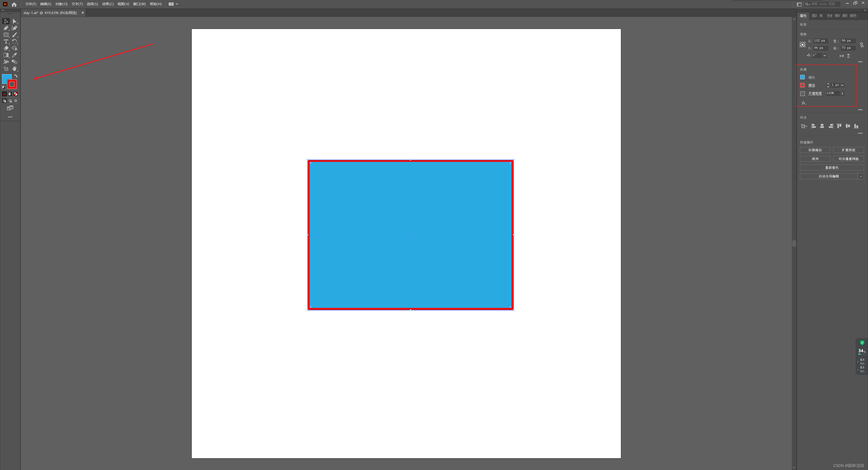The height and width of the screenshot is (470, 868).
Task: Click the 对齐像素网格 button
Action: tap(849, 159)
